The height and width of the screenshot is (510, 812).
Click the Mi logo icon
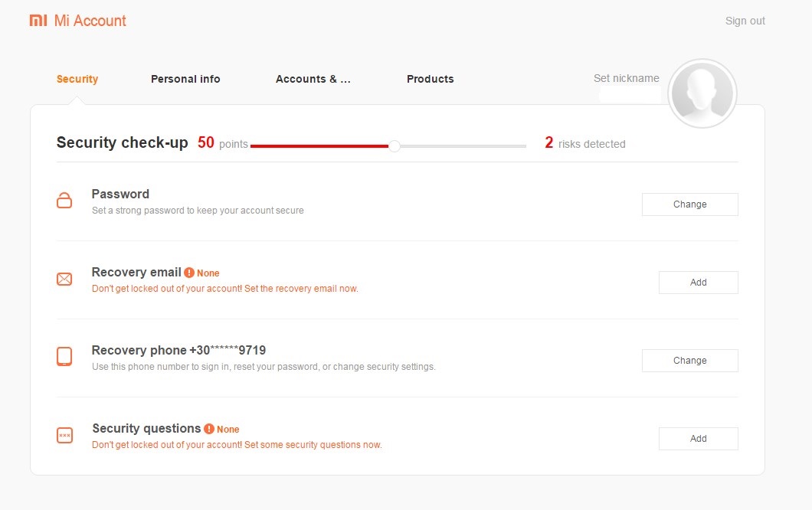coord(38,21)
